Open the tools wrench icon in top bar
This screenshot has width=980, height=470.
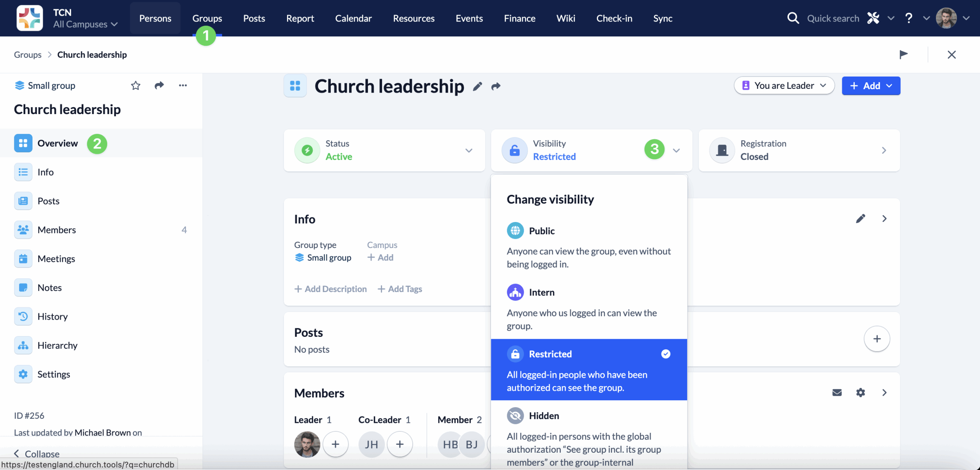click(x=873, y=18)
